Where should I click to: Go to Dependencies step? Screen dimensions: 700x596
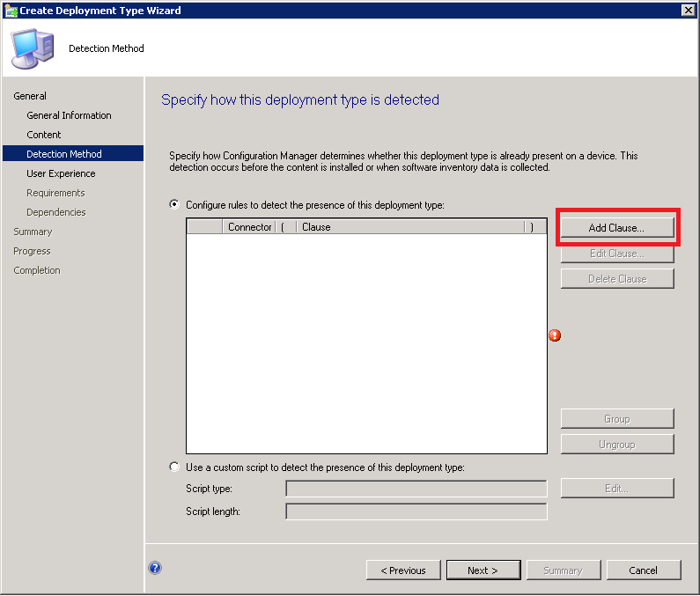click(55, 212)
